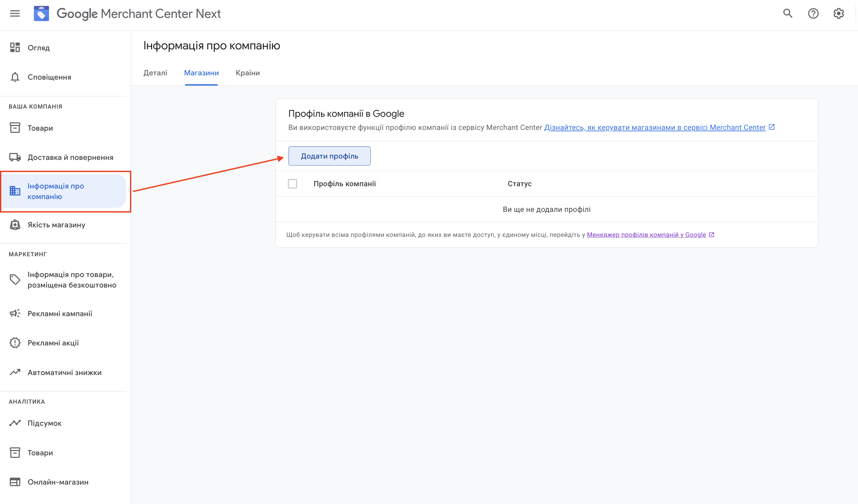Click the Підсумок chart line icon
Image resolution: width=858 pixels, height=504 pixels.
click(x=15, y=423)
